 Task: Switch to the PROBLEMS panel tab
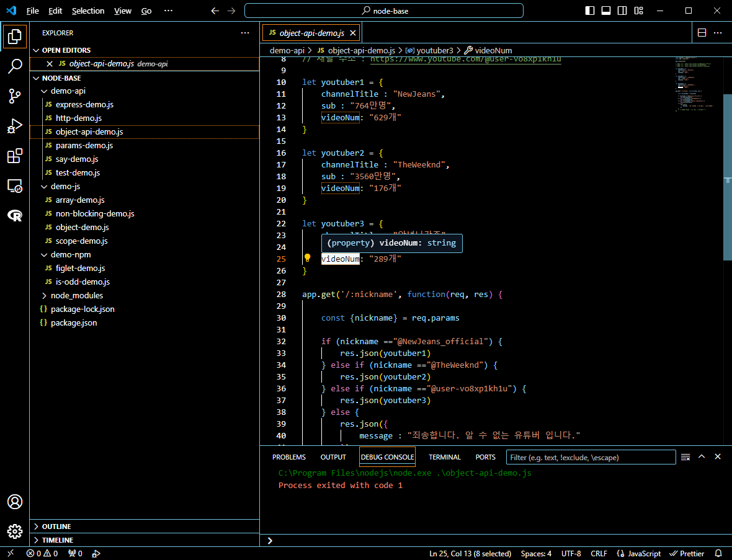tap(289, 457)
